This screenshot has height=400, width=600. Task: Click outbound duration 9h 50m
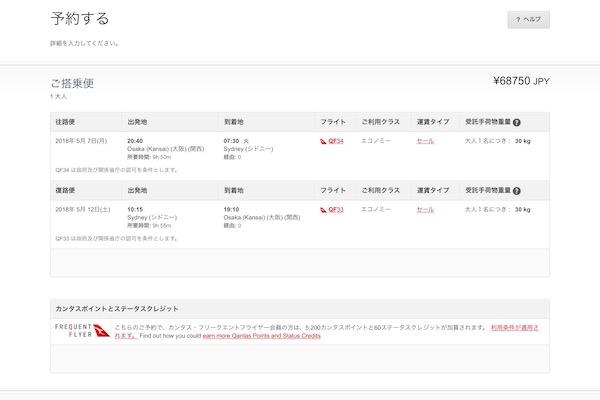pos(162,157)
